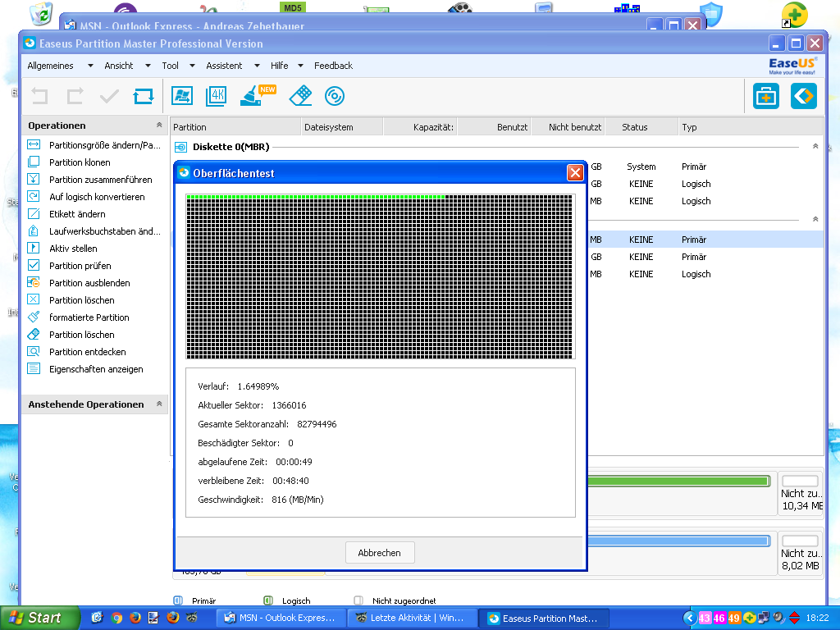Click the Typ column header

pos(750,127)
